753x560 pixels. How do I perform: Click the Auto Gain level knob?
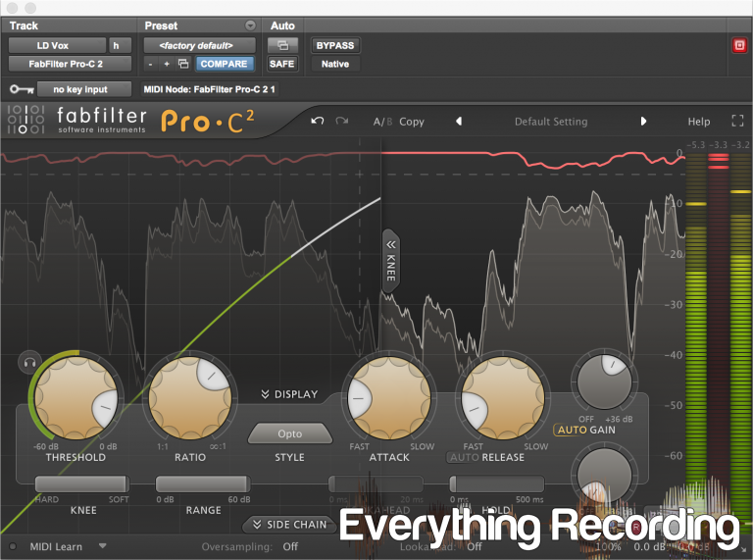click(604, 382)
